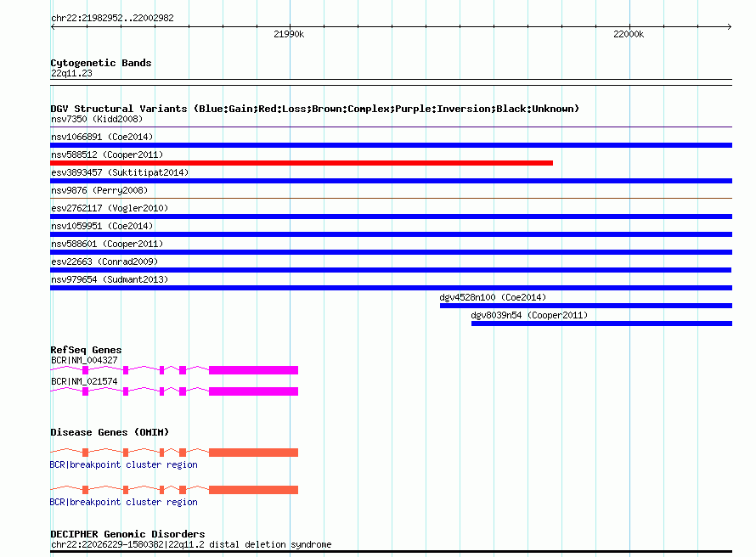The image size is (756, 557).
Task: Click the blue bar under esv22663
Action: 391,270
